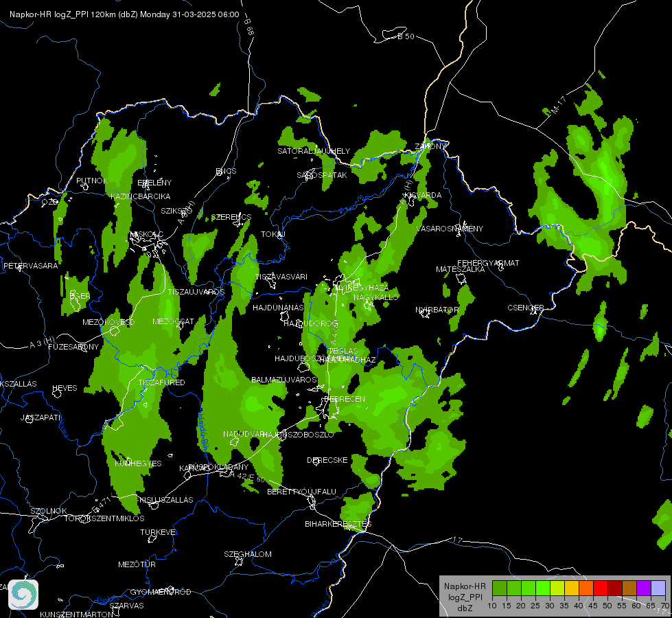Click the KISVARDA town label
672x618 pixels.
point(423,195)
